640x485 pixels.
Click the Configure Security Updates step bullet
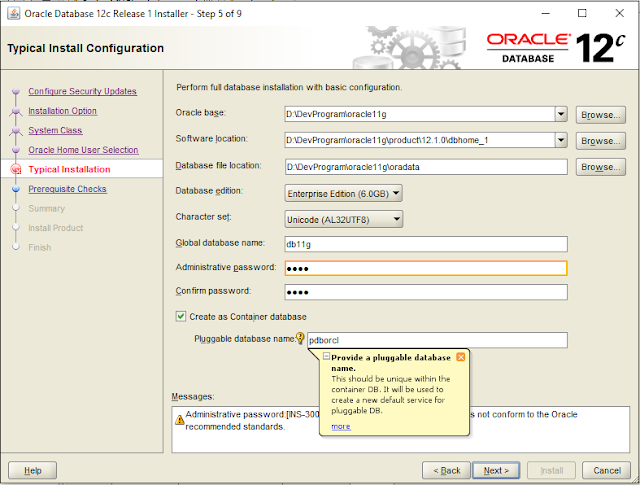point(16,91)
